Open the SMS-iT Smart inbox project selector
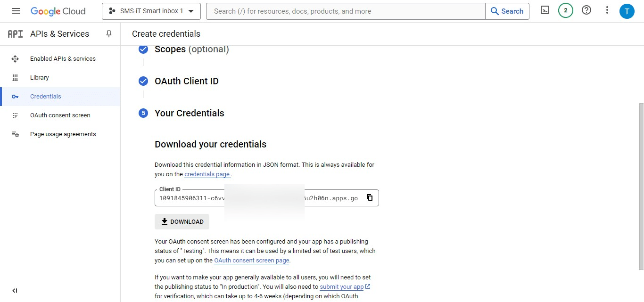644x302 pixels. tap(151, 10)
